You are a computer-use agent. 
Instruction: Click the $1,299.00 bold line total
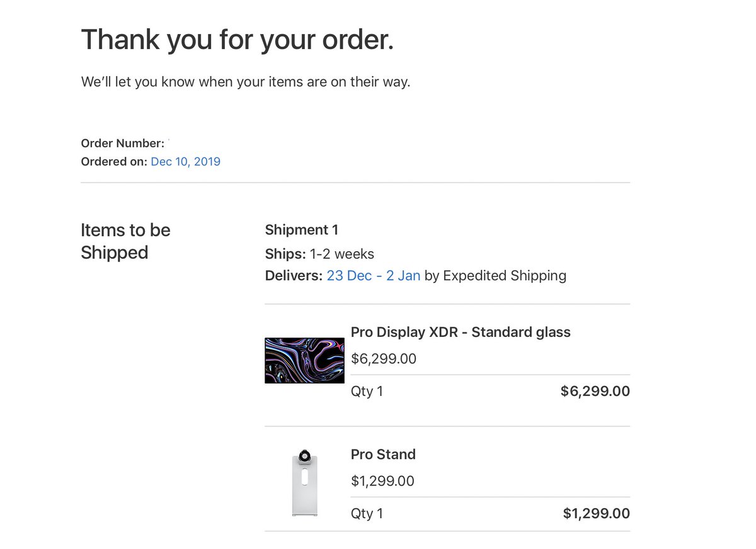(x=597, y=514)
